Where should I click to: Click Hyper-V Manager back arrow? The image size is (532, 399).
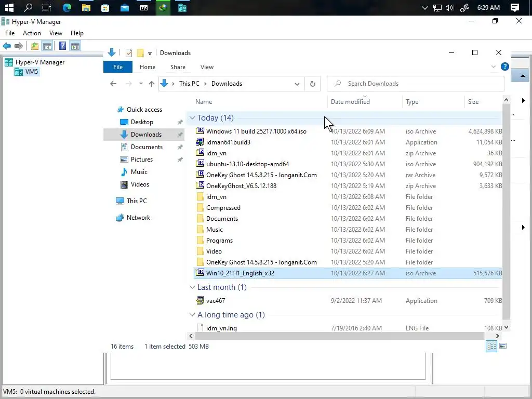7,46
